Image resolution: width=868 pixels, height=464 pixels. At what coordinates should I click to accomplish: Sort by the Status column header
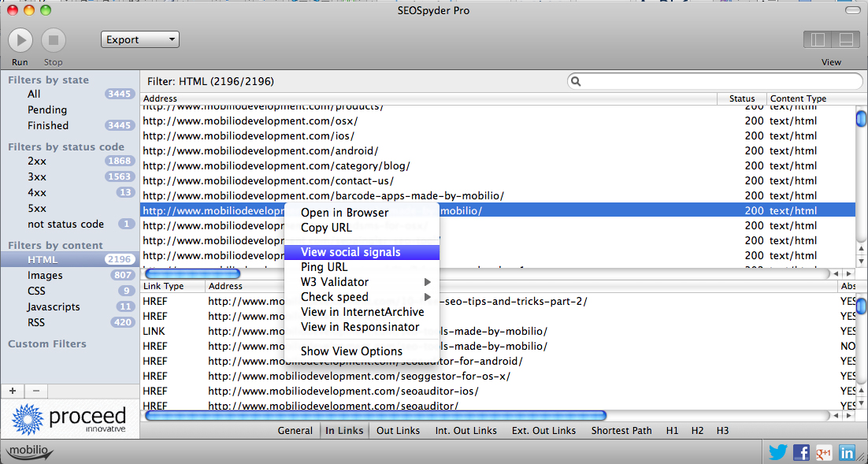(742, 98)
